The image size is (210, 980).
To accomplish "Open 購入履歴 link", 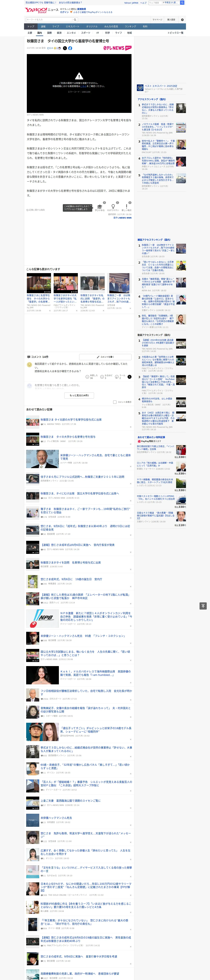I will click(x=171, y=19).
